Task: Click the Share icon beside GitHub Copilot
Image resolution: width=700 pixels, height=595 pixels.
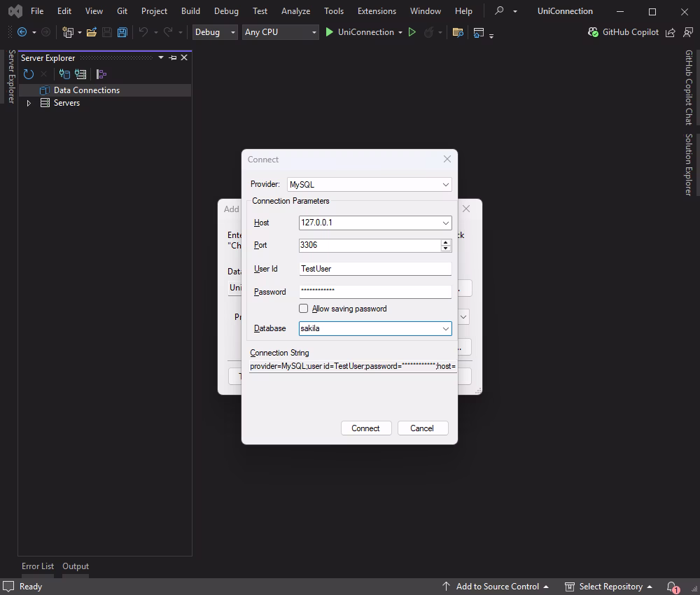Action: (x=670, y=32)
